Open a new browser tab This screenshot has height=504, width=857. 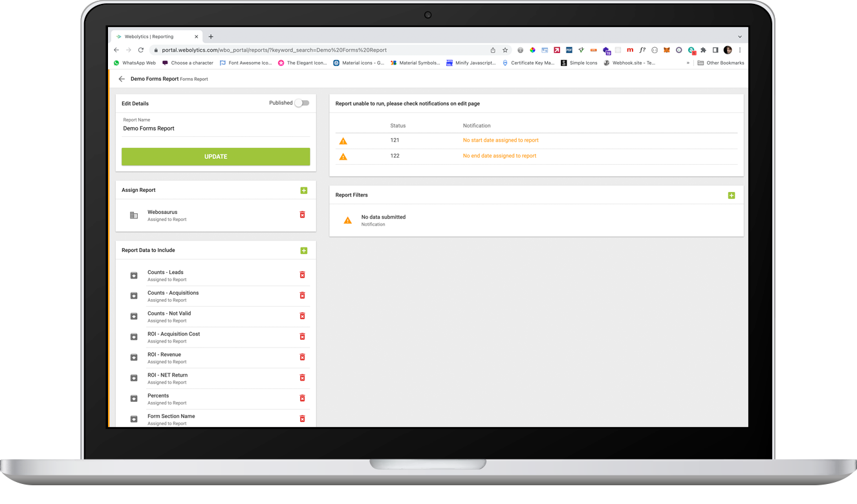(x=211, y=37)
